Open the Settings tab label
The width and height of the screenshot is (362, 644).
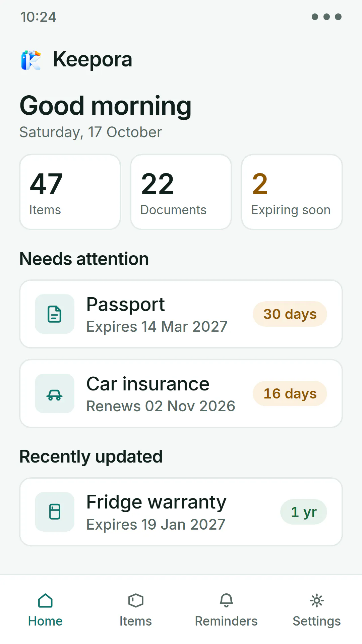(x=317, y=621)
